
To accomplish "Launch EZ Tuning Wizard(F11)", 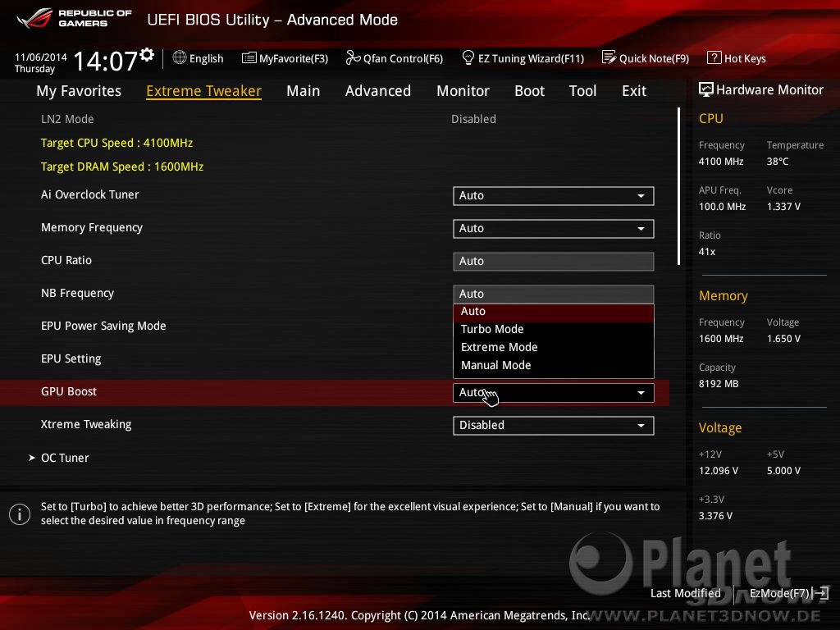I will coord(523,58).
